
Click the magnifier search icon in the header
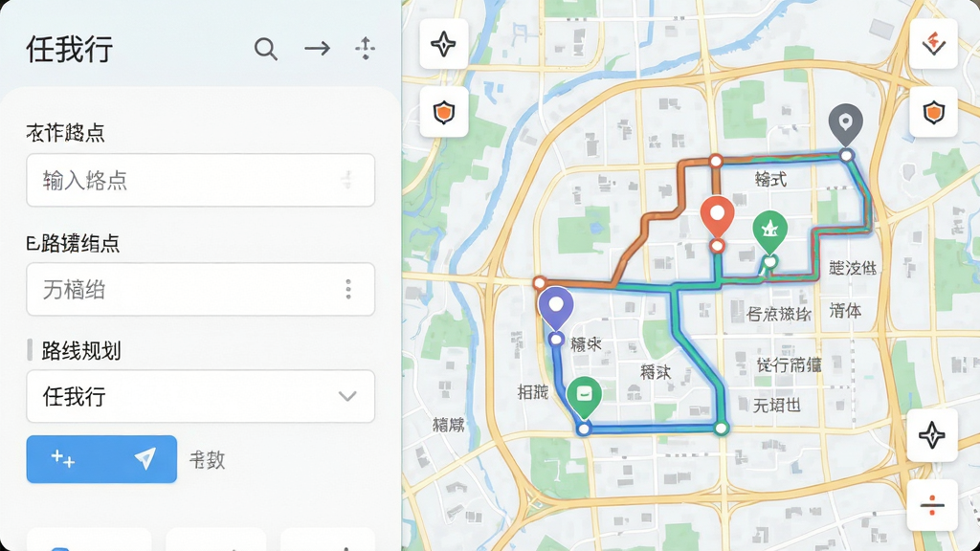pos(266,49)
